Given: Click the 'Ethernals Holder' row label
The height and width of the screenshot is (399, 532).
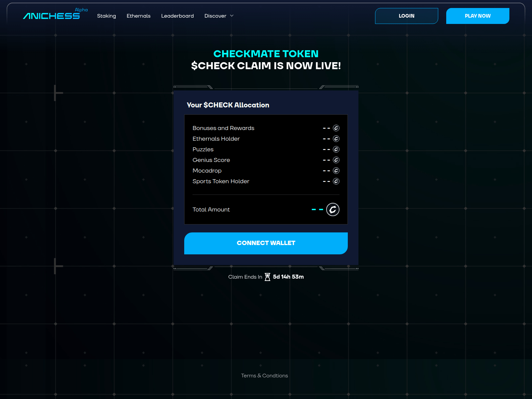Looking at the screenshot, I should [216, 139].
